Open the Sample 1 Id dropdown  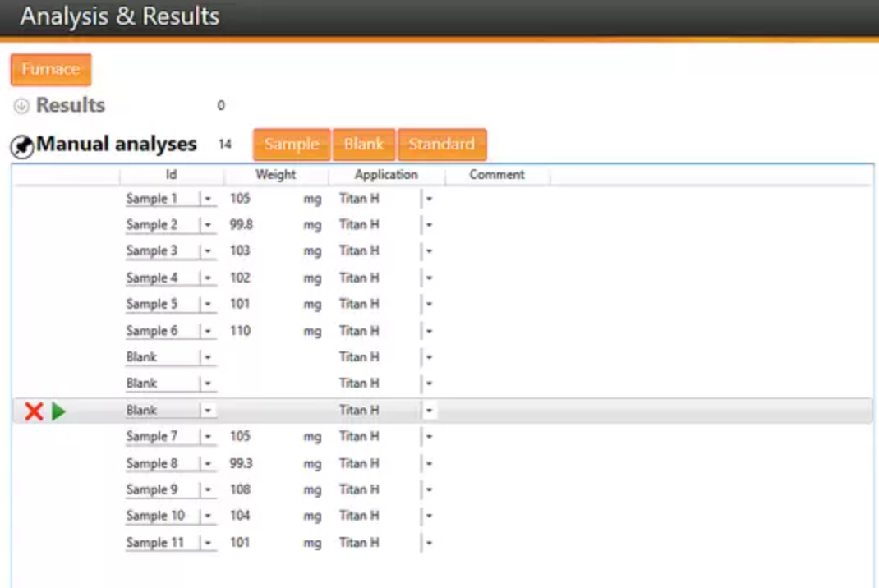pos(208,199)
